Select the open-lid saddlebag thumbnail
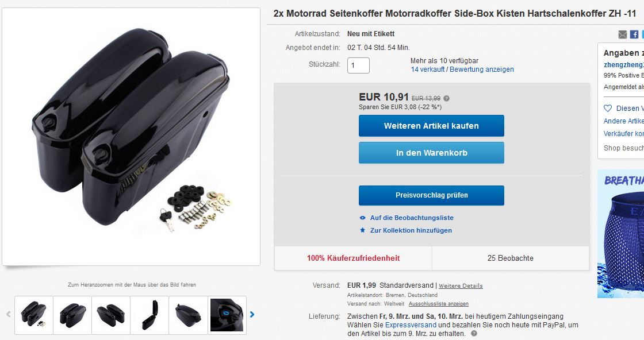The image size is (644, 340). click(149, 315)
